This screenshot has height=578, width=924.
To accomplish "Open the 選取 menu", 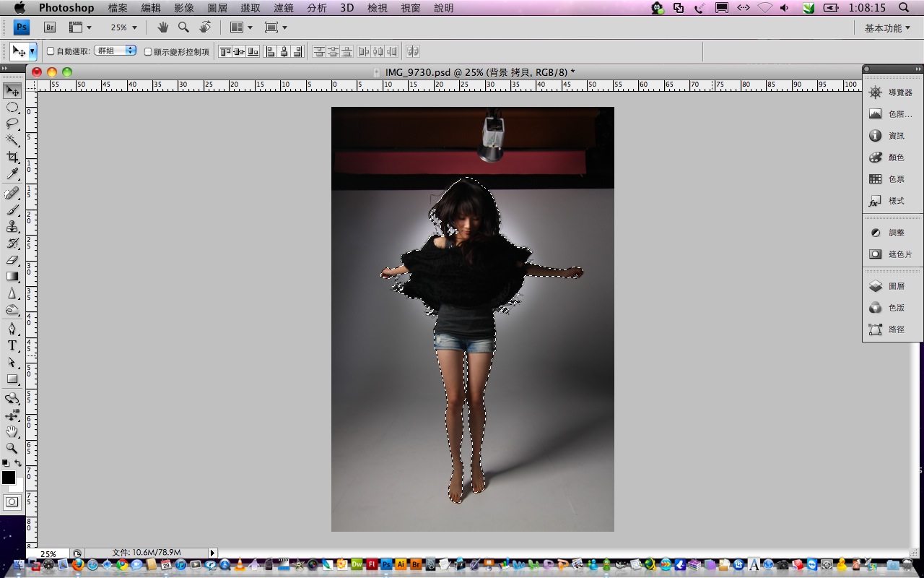I will click(x=250, y=8).
